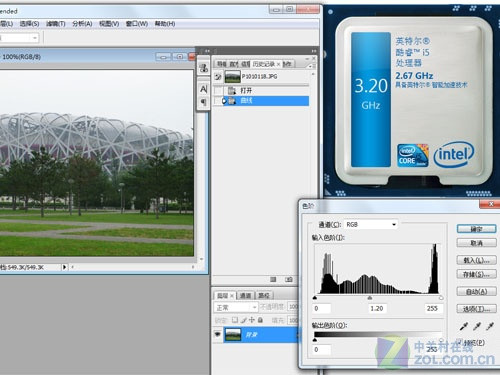
Task: Set history brush source for 打开 state
Action: [218, 90]
